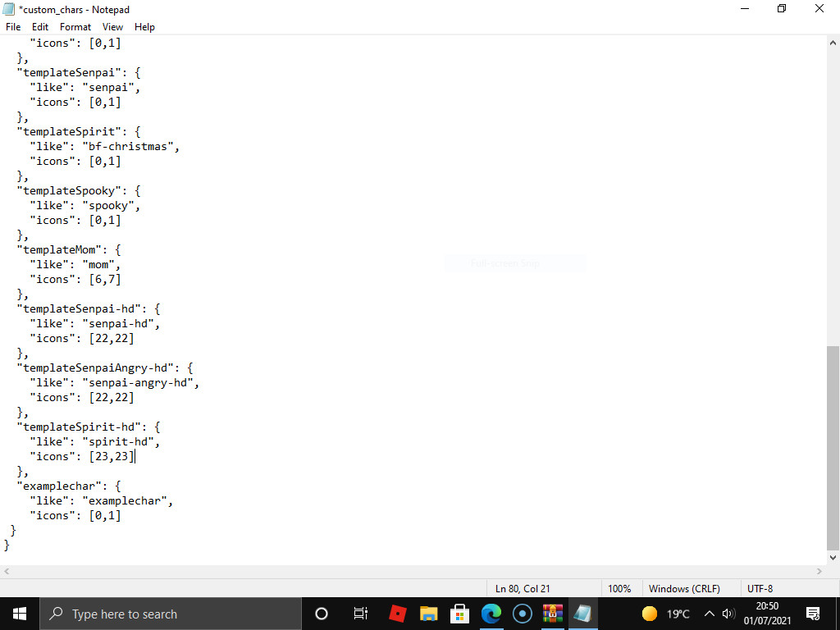Image resolution: width=840 pixels, height=630 pixels.
Task: Open Task View from the taskbar
Action: click(x=360, y=614)
